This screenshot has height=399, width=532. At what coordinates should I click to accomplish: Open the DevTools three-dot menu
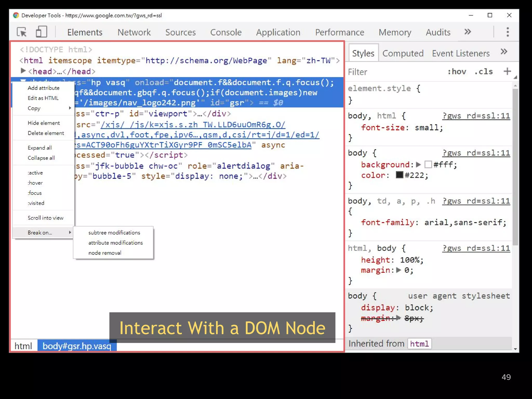508,32
